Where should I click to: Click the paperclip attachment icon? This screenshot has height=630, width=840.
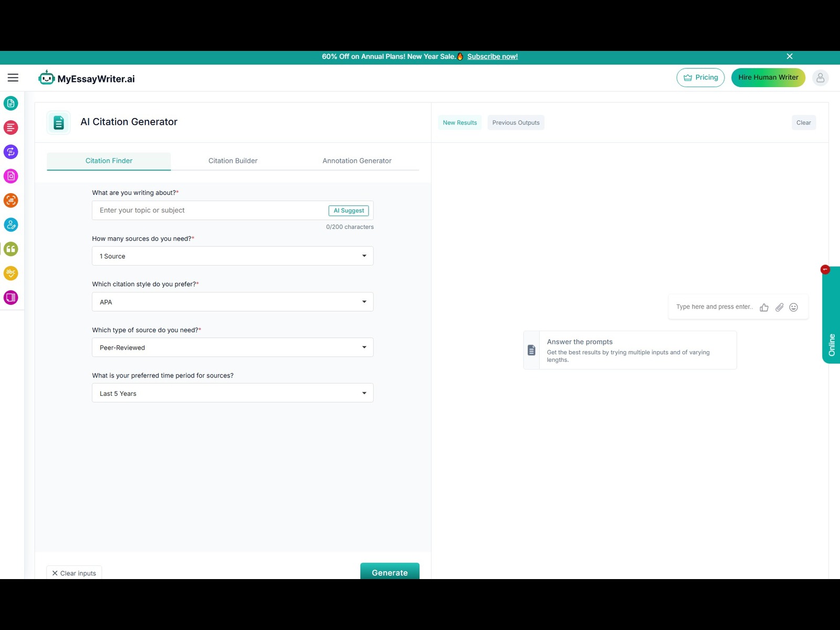tap(779, 307)
